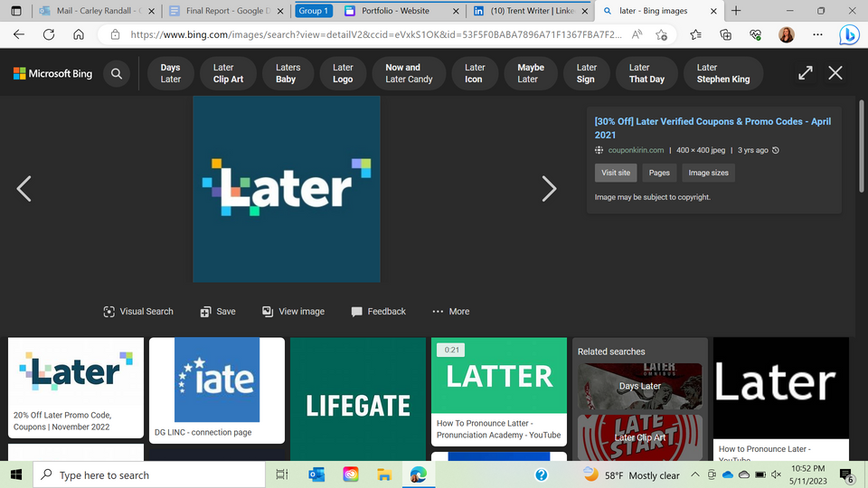Open Days Later related search
This screenshot has width=868, height=488.
coord(640,386)
